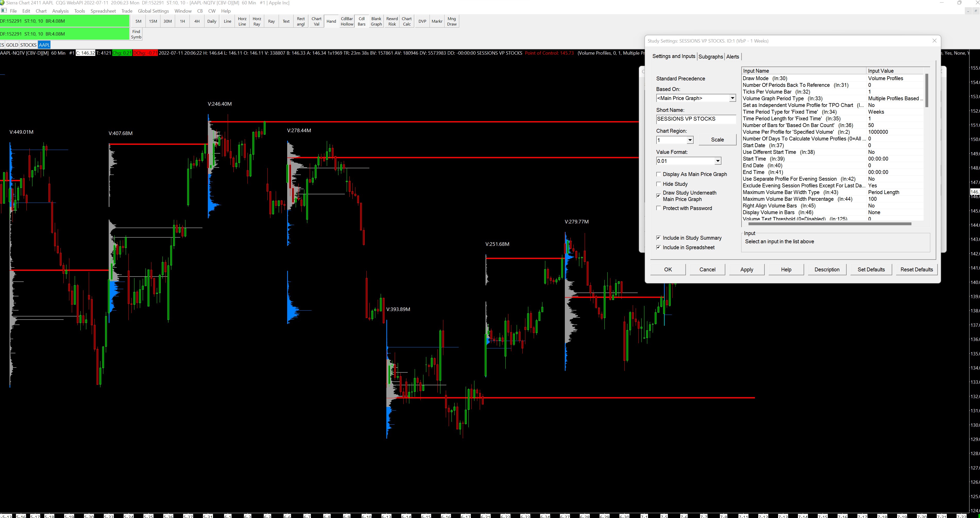Click the Short Name text field
This screenshot has width=980, height=518.
tap(695, 119)
